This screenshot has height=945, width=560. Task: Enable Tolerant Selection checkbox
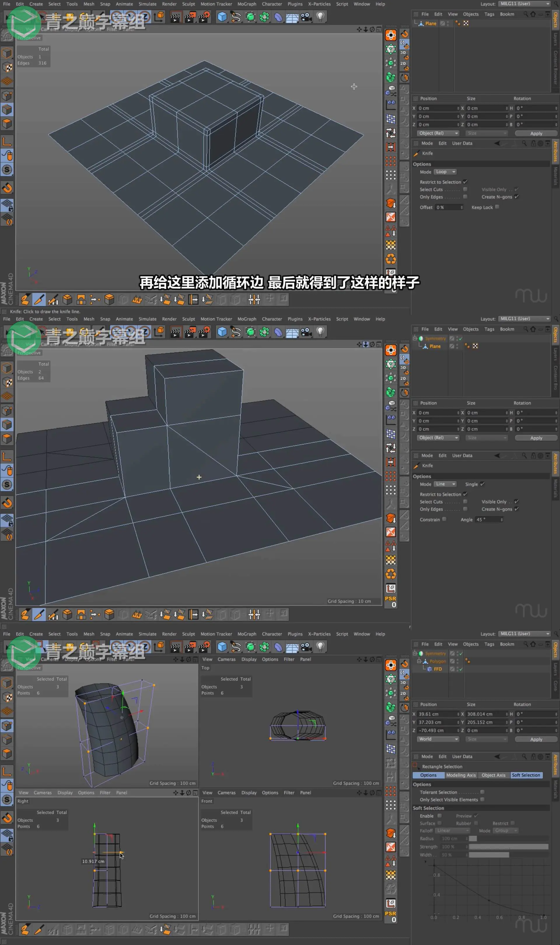[x=482, y=792]
